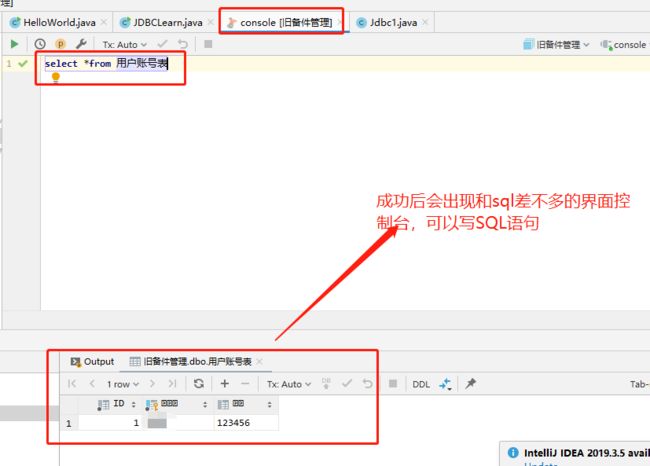Click the green check mark in gutter
Viewport: 650px width, 466px height.
click(23, 63)
